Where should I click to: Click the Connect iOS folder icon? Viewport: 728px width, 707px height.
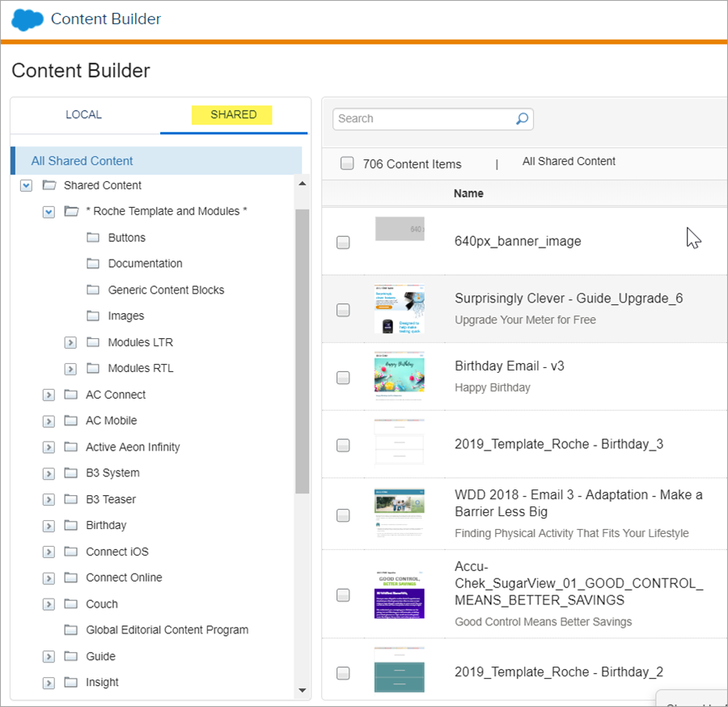point(70,552)
